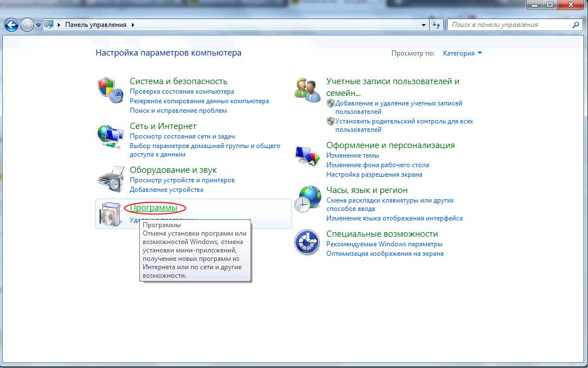Open Учетные записи пользователей category
Screen dimensions: 588x368
(x=393, y=87)
